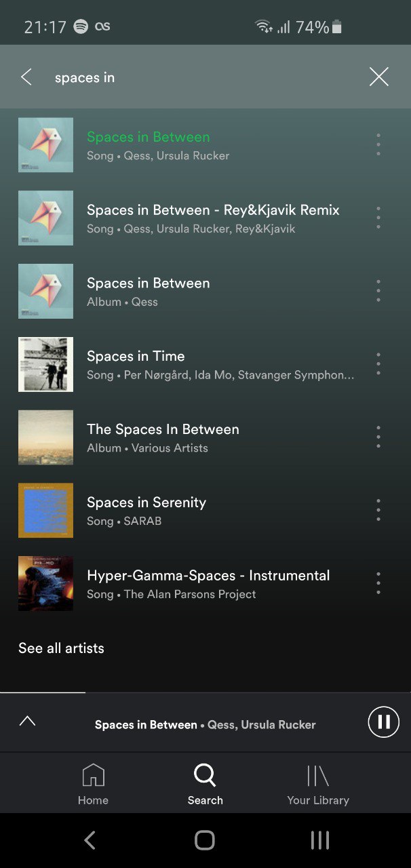Edit the search field containing 'spaces in'
Viewport: 411px width, 868px height.
point(203,77)
